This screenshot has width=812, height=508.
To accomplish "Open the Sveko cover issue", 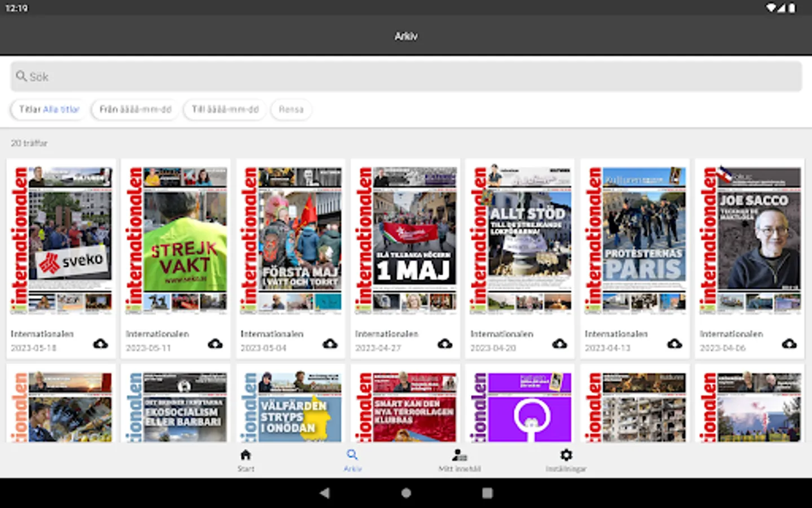I will click(x=61, y=240).
